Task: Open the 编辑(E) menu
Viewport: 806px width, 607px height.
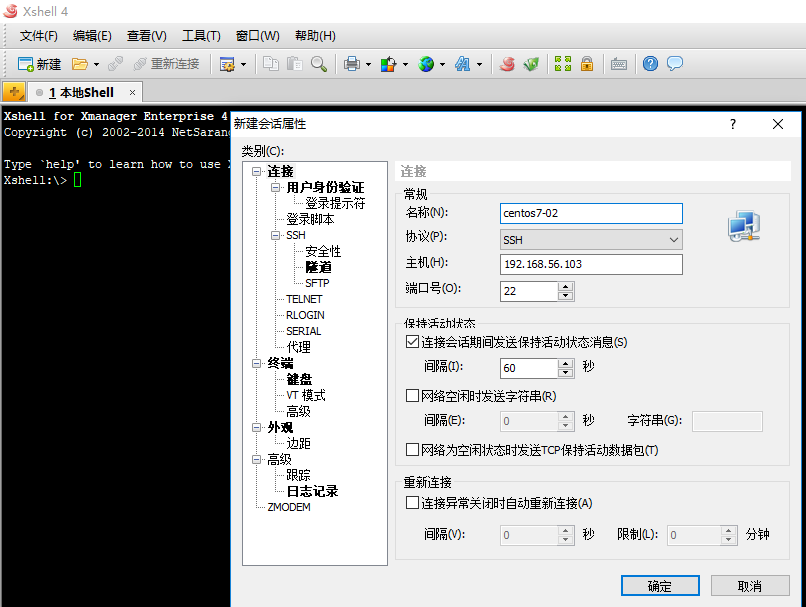Action: [x=92, y=36]
